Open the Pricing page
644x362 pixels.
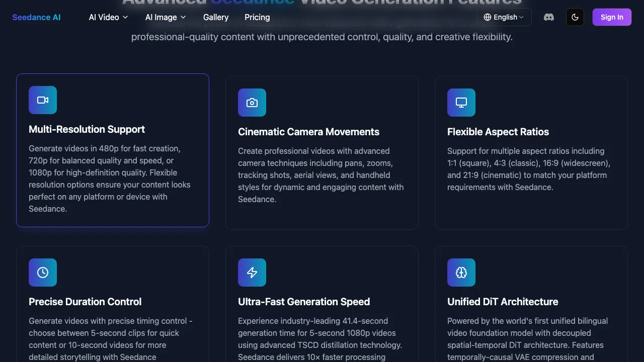pyautogui.click(x=257, y=17)
